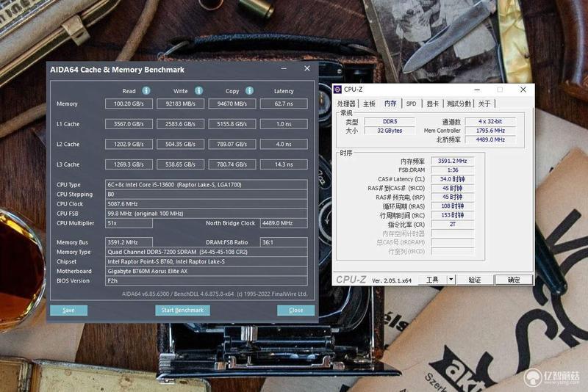The height and width of the screenshot is (392, 588).
Task: Click the North Bridge Clock field 4489.0 MHz
Action: (284, 223)
